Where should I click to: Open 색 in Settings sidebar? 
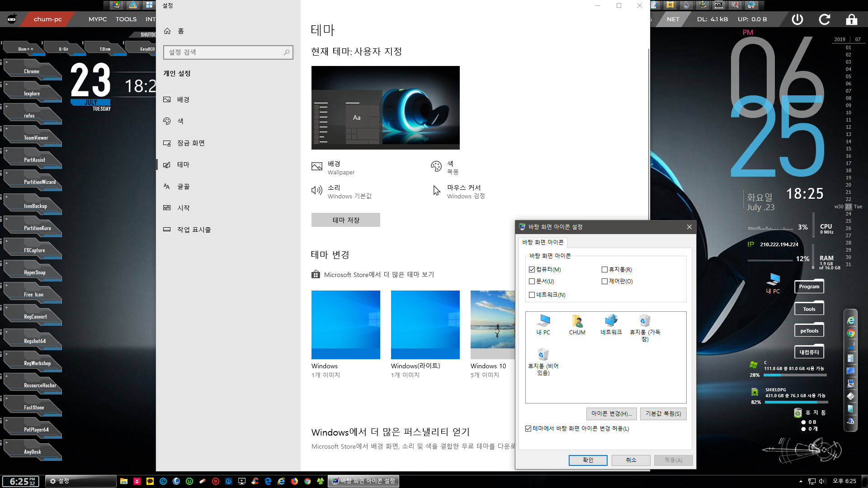(228, 122)
